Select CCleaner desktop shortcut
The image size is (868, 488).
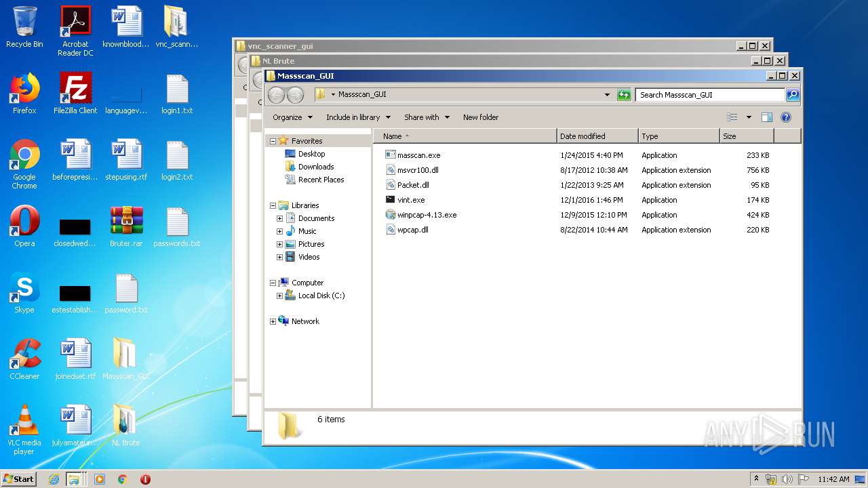click(24, 359)
